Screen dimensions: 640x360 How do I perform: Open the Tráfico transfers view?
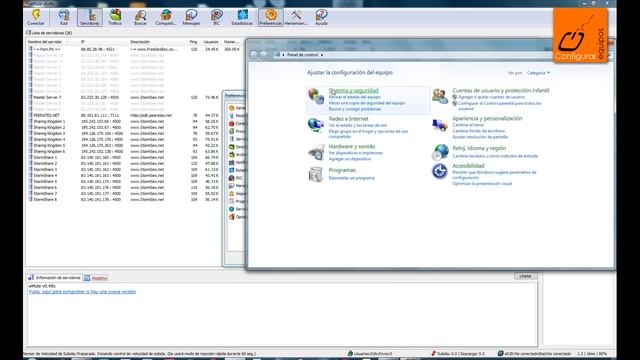(x=115, y=18)
